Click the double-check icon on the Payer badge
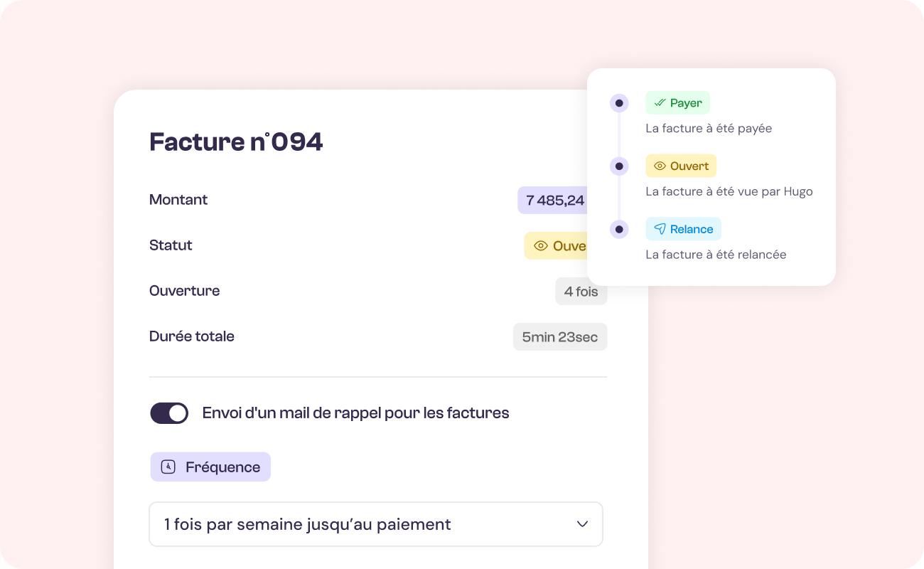The width and height of the screenshot is (924, 569). coord(660,102)
